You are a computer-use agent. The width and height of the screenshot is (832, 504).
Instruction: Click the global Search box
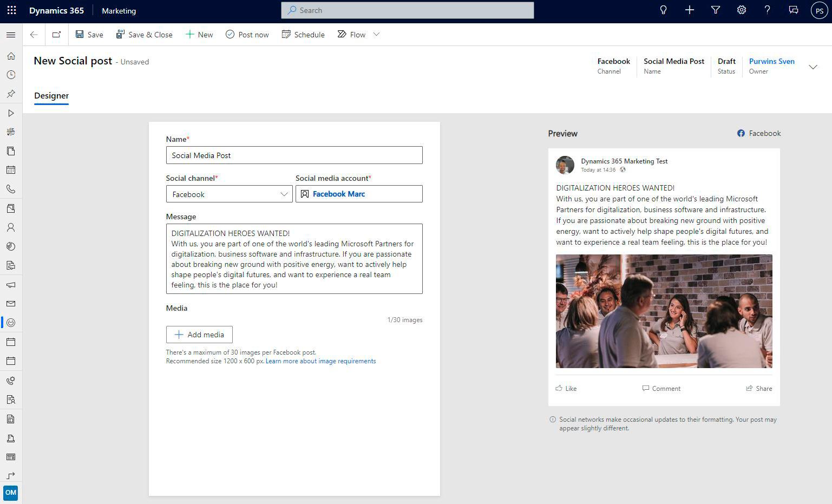[x=408, y=10]
